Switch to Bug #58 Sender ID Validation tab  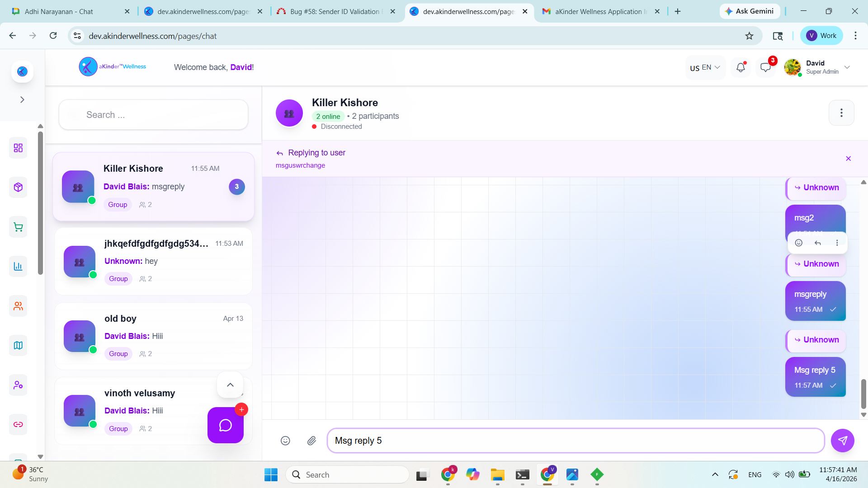[x=335, y=11]
